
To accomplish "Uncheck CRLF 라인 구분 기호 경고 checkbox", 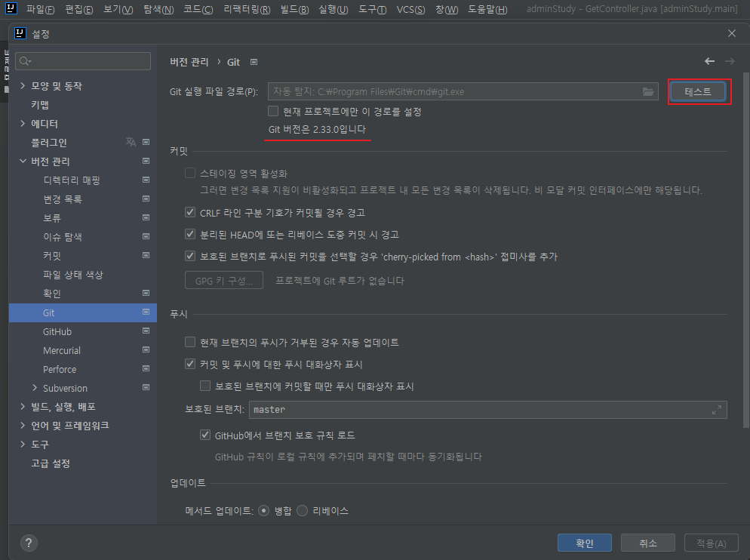I will coord(190,212).
